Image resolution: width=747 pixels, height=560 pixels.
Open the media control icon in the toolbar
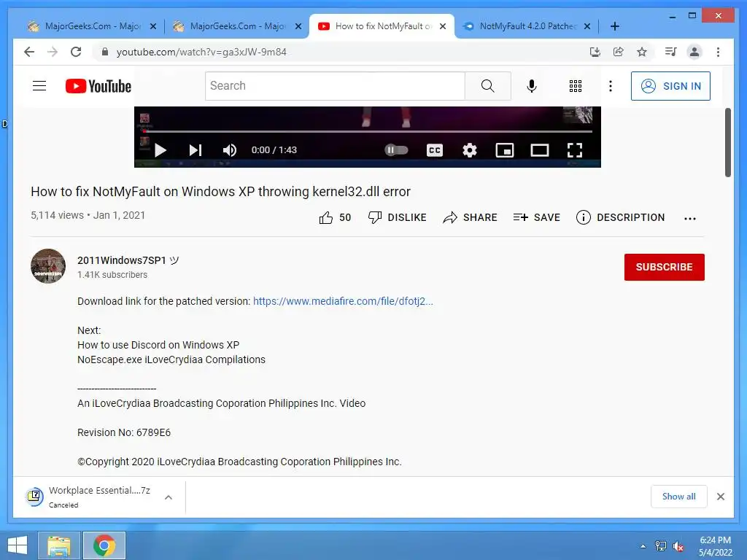pyautogui.click(x=671, y=52)
